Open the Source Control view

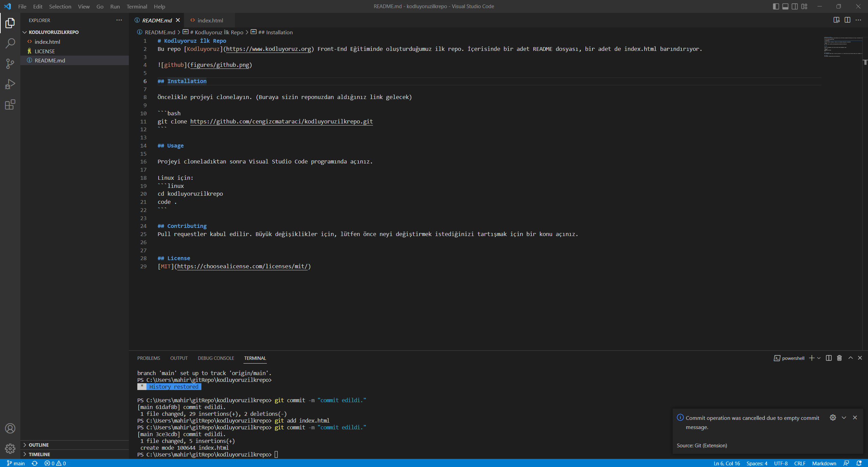(x=10, y=64)
